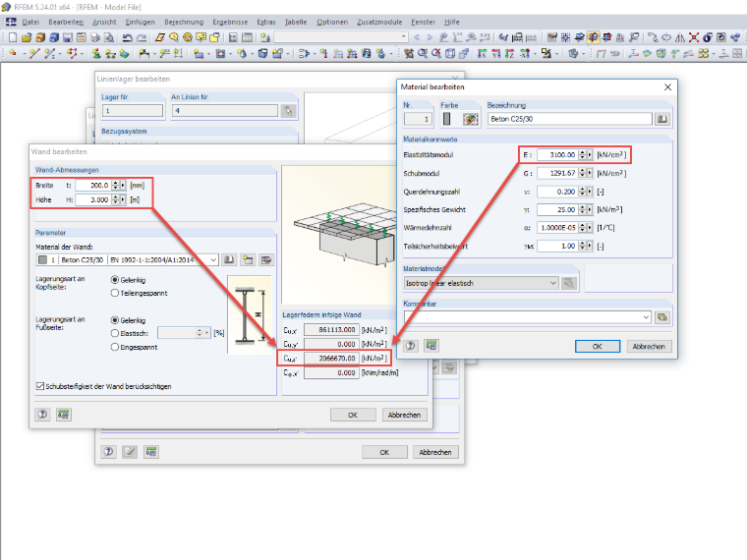Click Abbrechen in Wand bearbeiten dialog
747x560 pixels.
[404, 415]
